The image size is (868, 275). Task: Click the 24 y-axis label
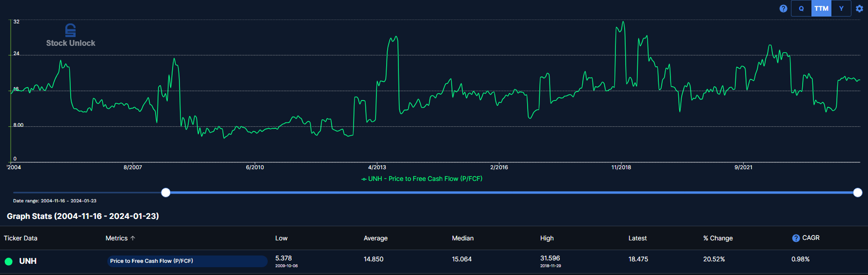point(17,53)
